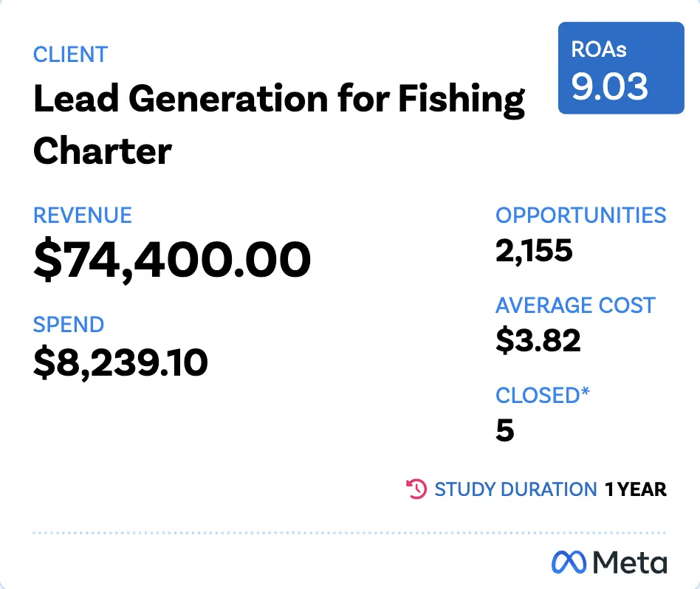The image size is (700, 589).
Task: Click the STUDY DURATION label text
Action: click(515, 489)
